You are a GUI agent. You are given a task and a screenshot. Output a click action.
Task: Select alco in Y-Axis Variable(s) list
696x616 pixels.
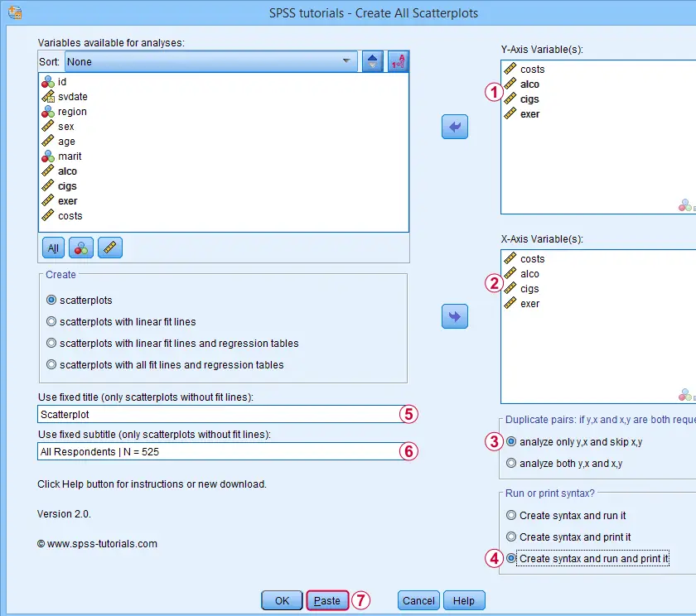[x=529, y=84]
